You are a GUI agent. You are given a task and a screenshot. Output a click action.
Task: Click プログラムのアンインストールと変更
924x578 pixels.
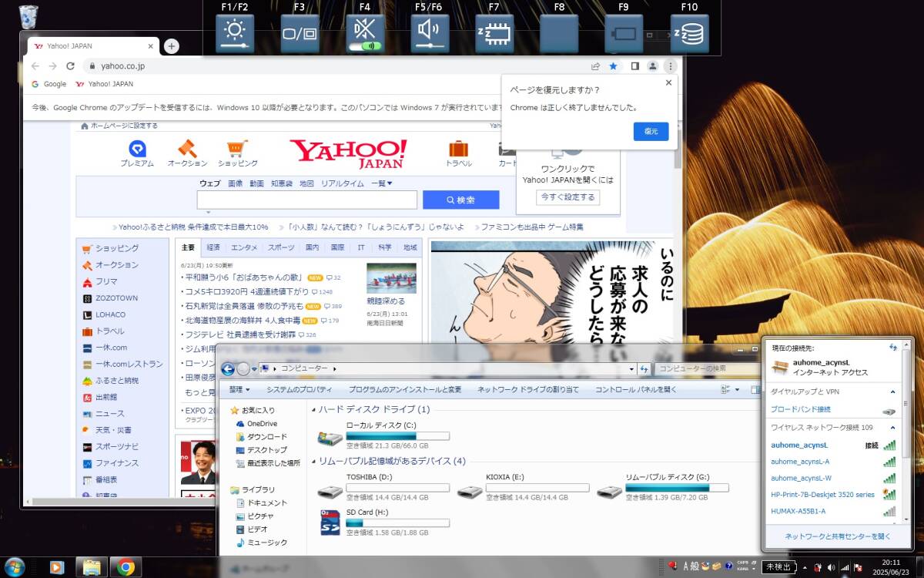[x=405, y=390]
